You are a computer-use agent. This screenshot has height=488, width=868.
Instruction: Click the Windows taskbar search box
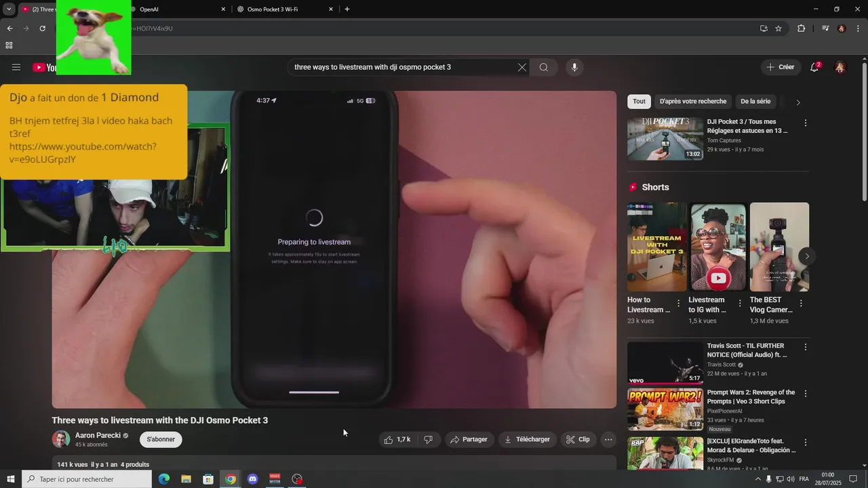(x=87, y=479)
